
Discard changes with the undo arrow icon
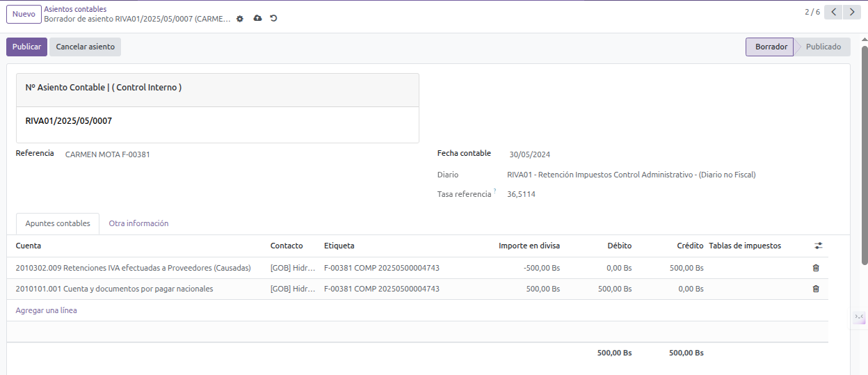[x=273, y=18]
